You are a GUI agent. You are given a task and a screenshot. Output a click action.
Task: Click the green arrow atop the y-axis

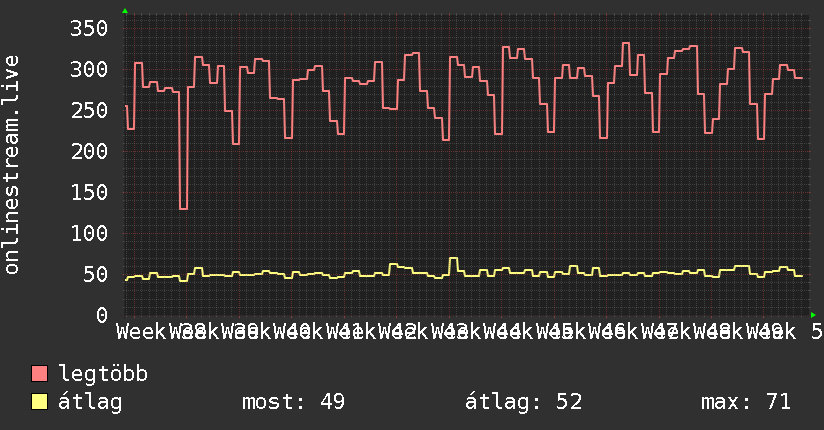125,11
